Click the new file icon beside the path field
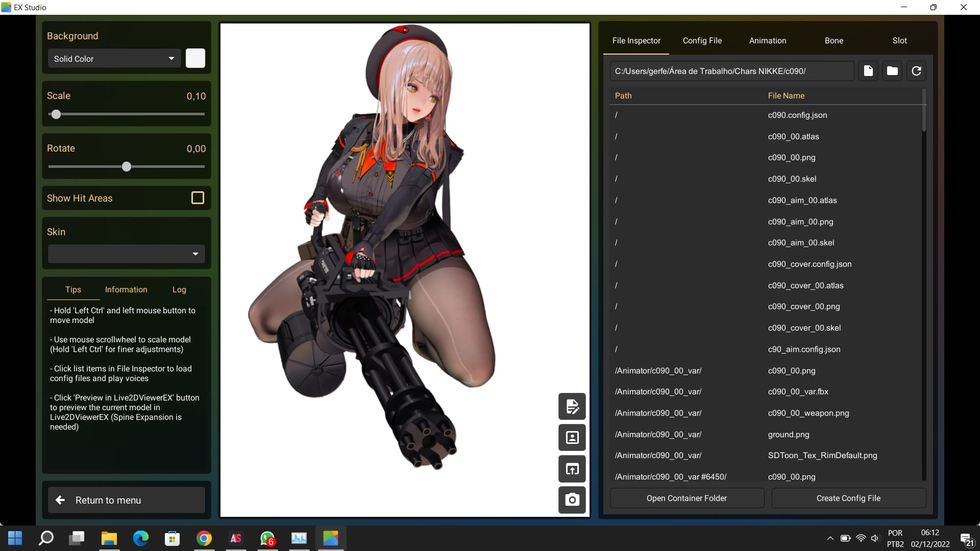Screen dimensions: 980x551 point(868,71)
